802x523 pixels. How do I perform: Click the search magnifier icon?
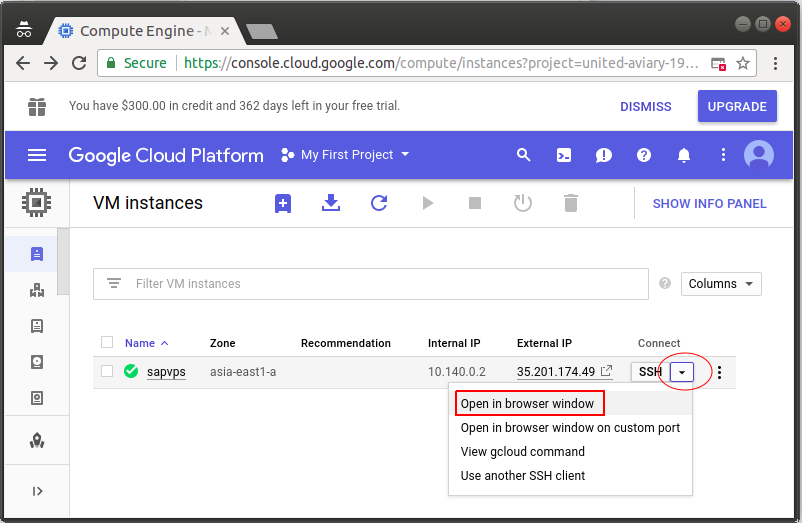523,155
